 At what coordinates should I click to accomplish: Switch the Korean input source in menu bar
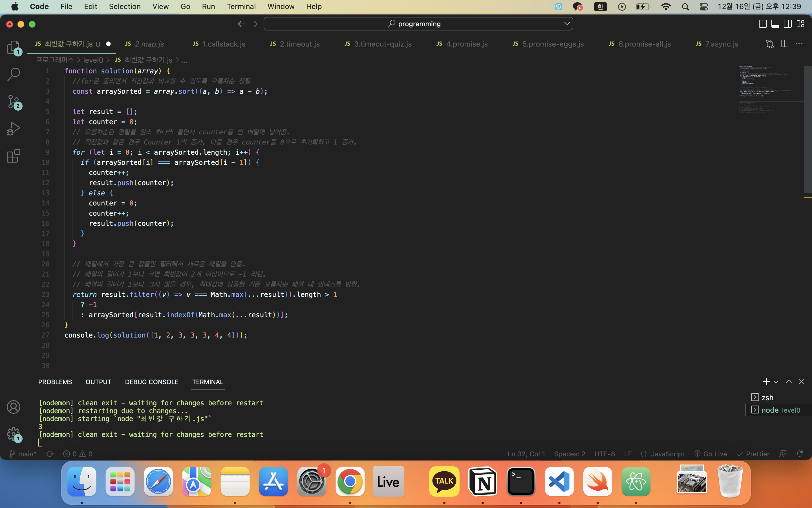click(600, 7)
